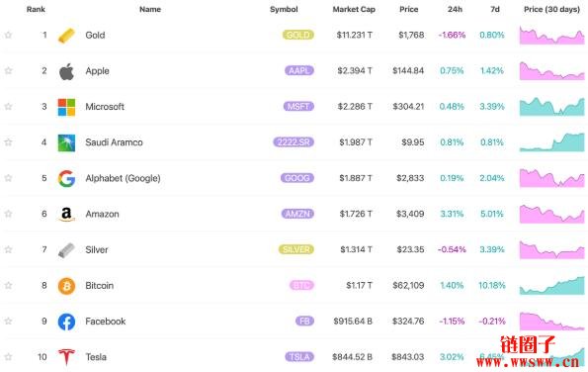View Bitcoin 30-day price chart thumbnail
Screen dimensions: 588x372
pos(551,286)
